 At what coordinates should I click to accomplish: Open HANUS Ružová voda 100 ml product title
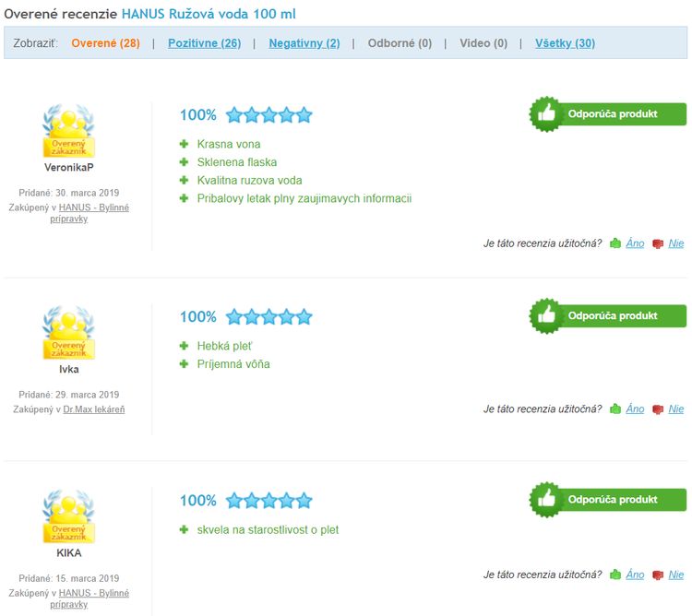tap(209, 14)
